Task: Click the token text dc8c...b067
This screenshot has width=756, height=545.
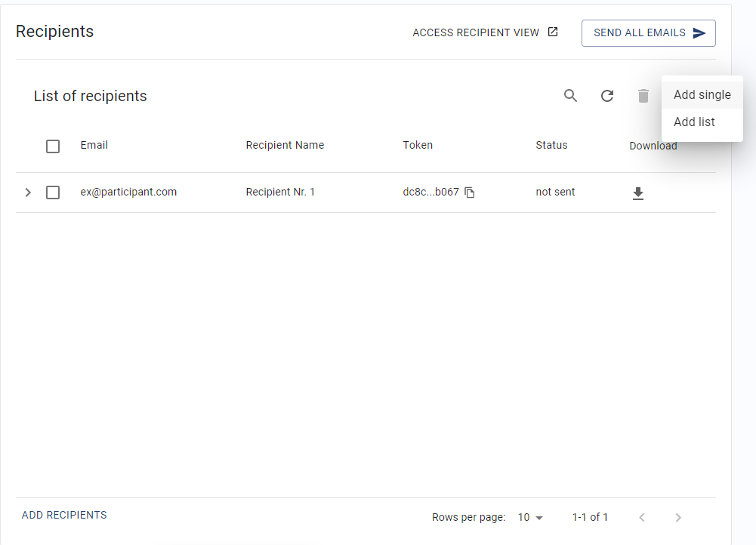Action: (430, 192)
